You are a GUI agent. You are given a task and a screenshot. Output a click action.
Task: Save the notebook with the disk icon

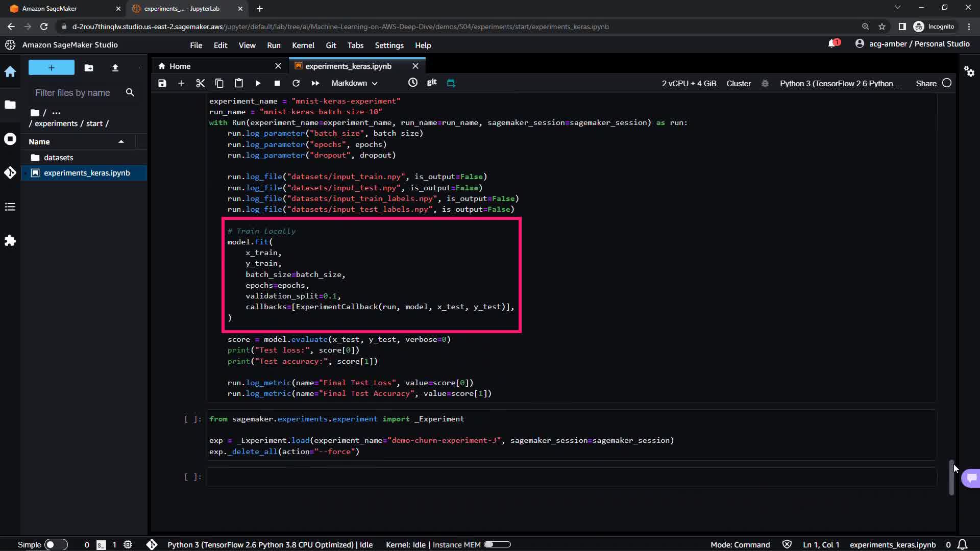(x=162, y=83)
